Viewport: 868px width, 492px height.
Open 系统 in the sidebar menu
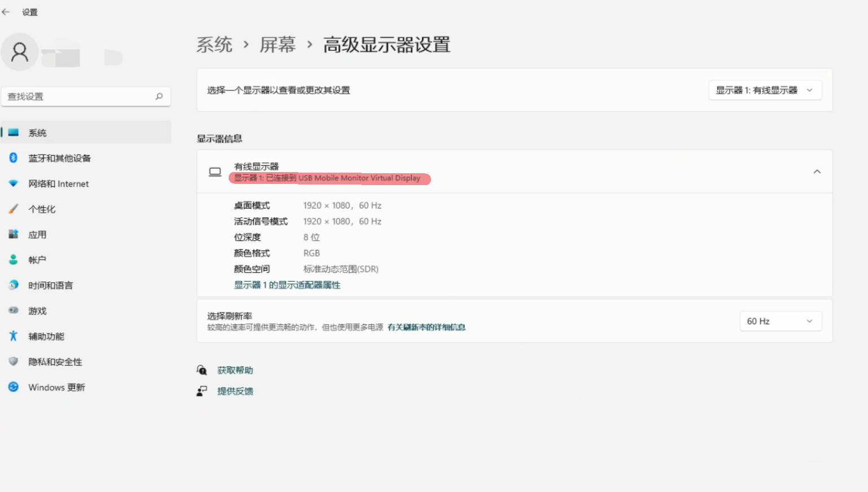coord(86,133)
